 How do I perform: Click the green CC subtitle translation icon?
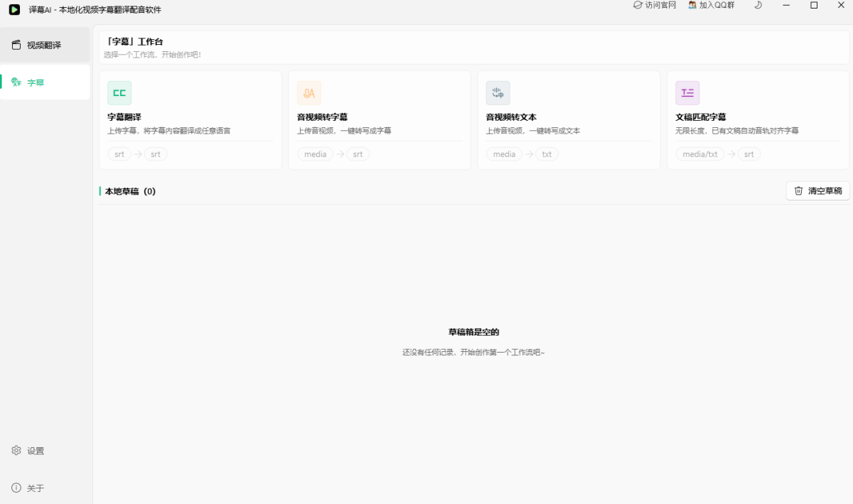(119, 93)
